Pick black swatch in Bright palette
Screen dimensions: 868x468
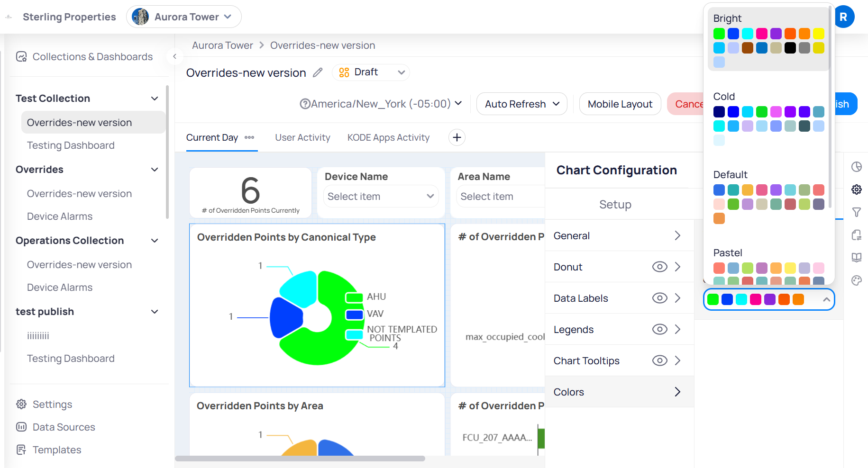tap(790, 48)
